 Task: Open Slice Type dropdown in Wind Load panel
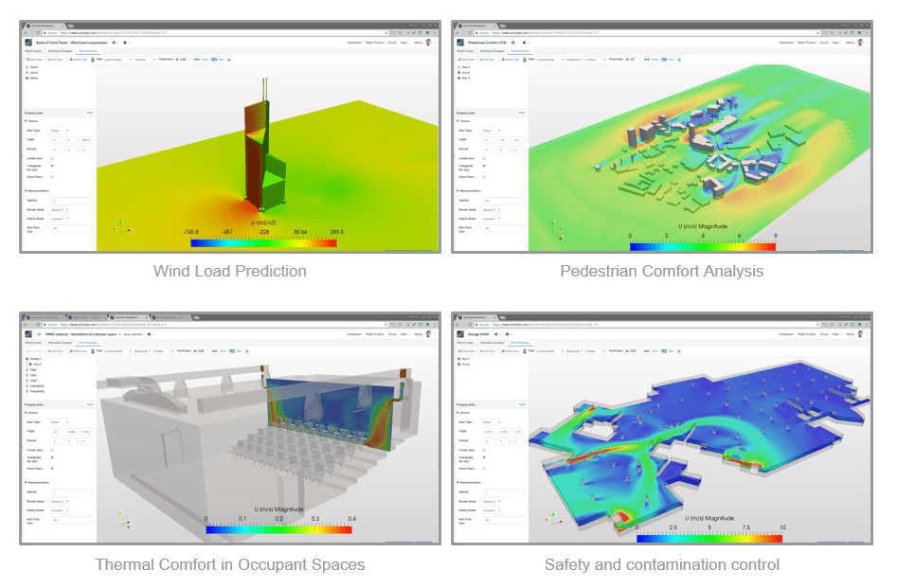coord(60,130)
